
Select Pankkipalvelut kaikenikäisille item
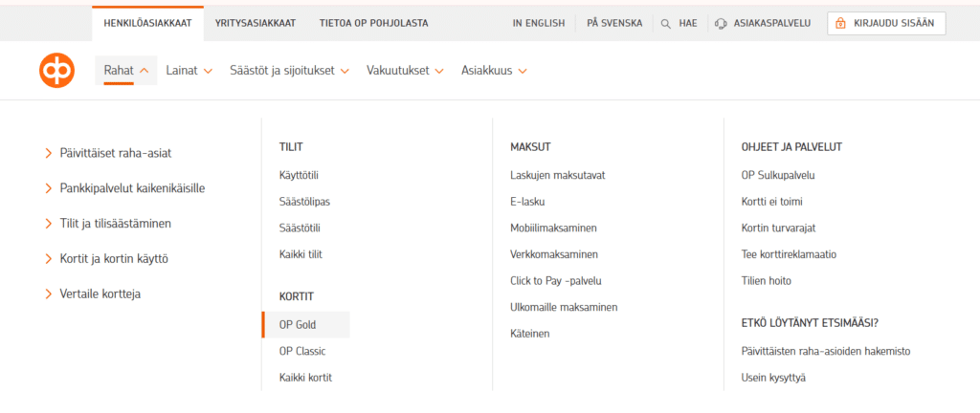(132, 188)
